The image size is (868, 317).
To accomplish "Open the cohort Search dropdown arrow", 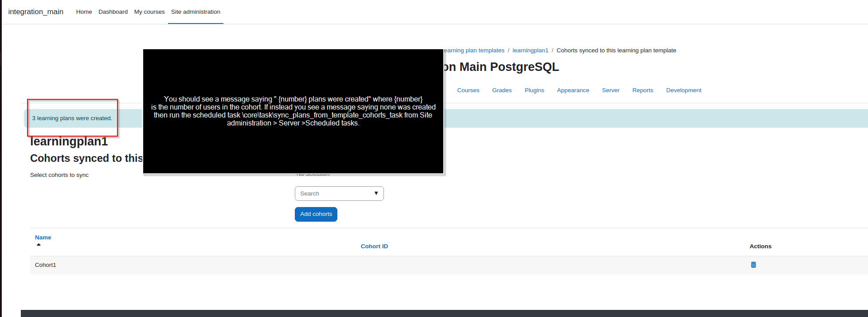I will coord(376,193).
